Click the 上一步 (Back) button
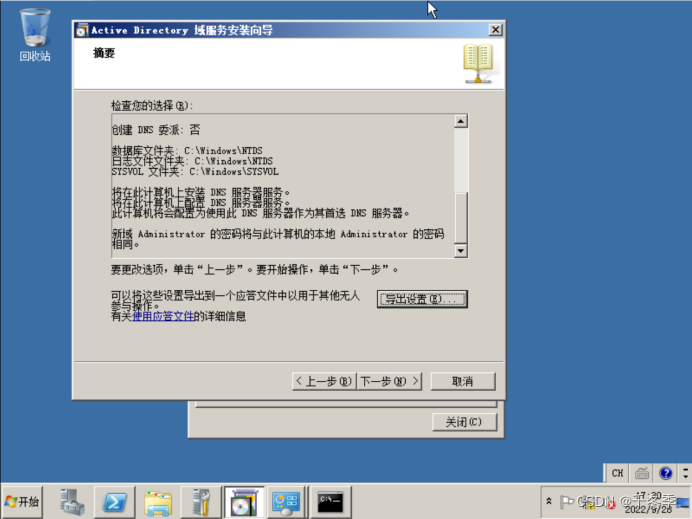Viewport: 692px width, 519px height. 324,381
